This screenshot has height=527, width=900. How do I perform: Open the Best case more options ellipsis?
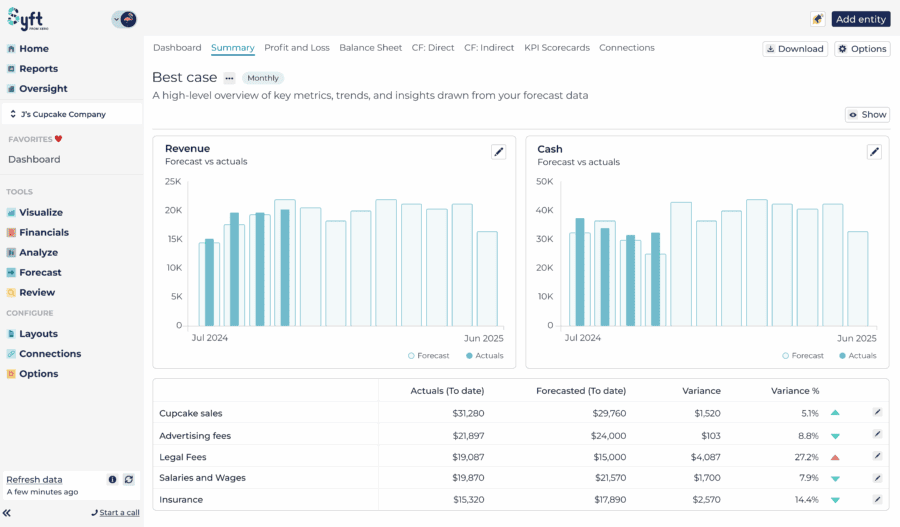click(229, 78)
